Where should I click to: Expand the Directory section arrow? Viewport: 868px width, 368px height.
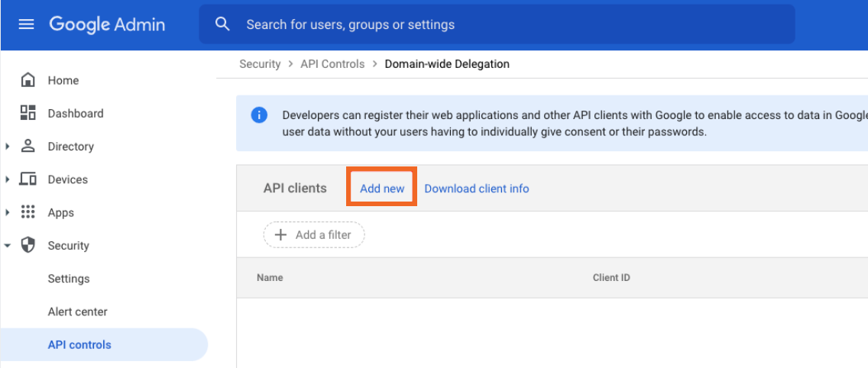8,147
